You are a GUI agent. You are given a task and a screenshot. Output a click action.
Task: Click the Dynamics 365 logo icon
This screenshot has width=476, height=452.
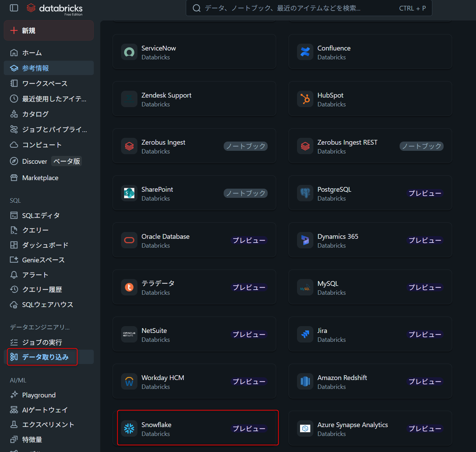pyautogui.click(x=305, y=240)
